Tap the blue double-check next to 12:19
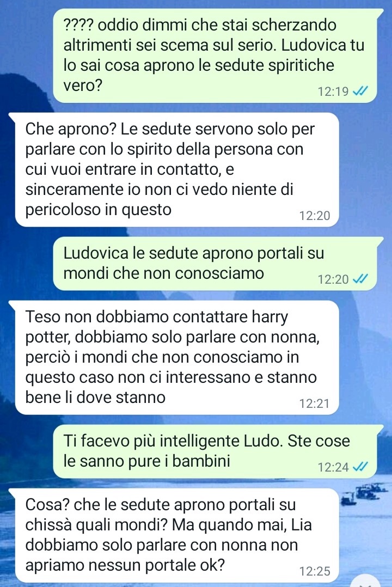Screen dimensions: 392x587 (360, 91)
